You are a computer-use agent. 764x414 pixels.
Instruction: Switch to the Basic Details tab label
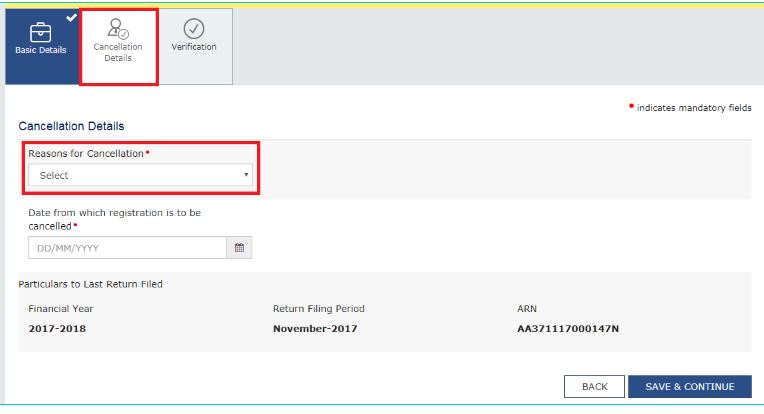point(41,50)
